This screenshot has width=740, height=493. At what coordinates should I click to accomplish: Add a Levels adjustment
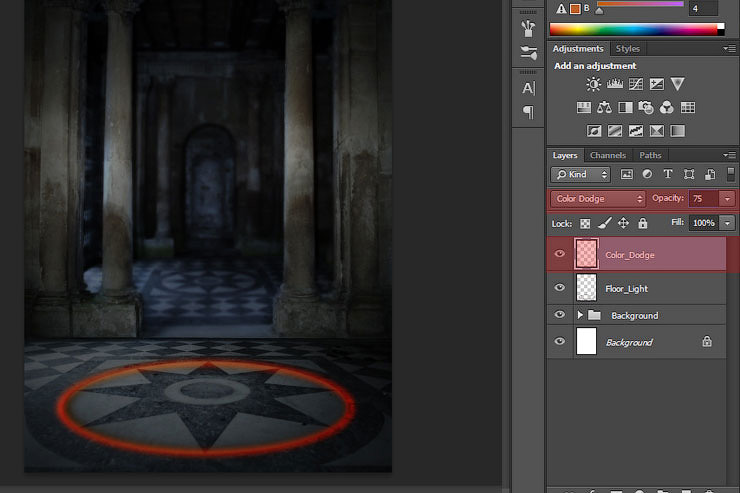click(615, 85)
